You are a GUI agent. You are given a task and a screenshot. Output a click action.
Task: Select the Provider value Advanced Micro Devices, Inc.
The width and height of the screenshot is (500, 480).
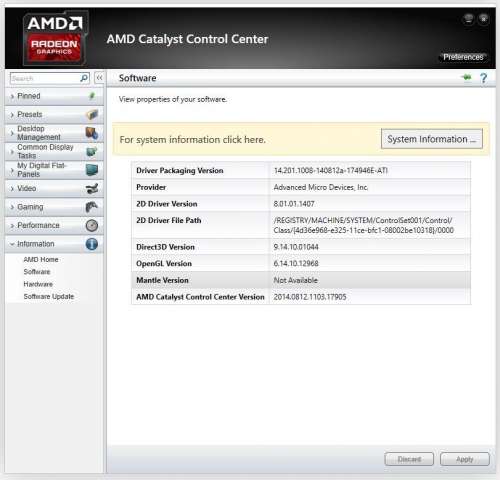pos(321,187)
